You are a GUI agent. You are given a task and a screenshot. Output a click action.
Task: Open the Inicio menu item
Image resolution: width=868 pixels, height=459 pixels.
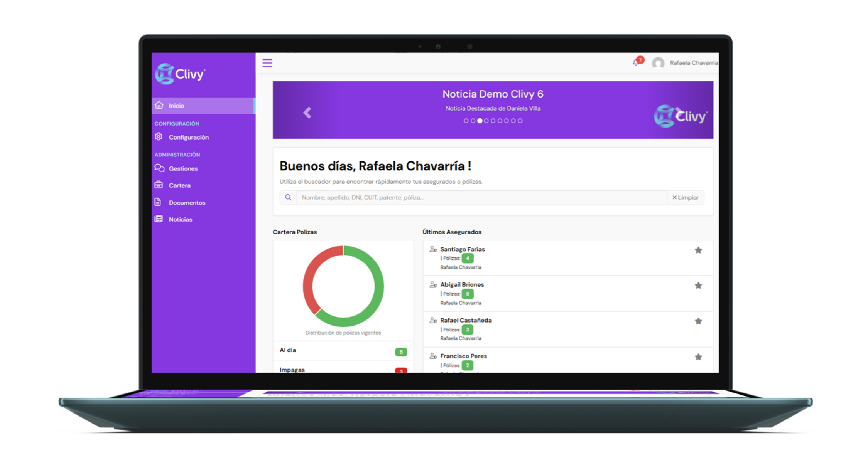pyautogui.click(x=176, y=106)
